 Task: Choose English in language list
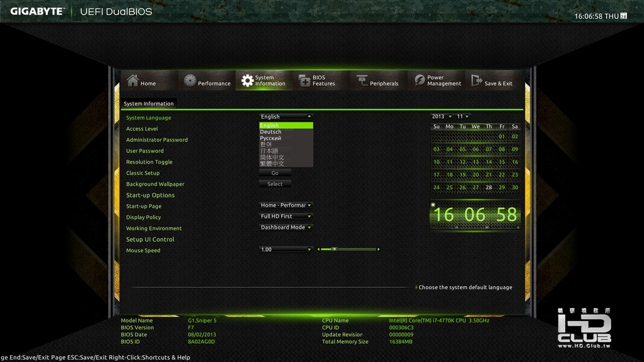(x=286, y=125)
